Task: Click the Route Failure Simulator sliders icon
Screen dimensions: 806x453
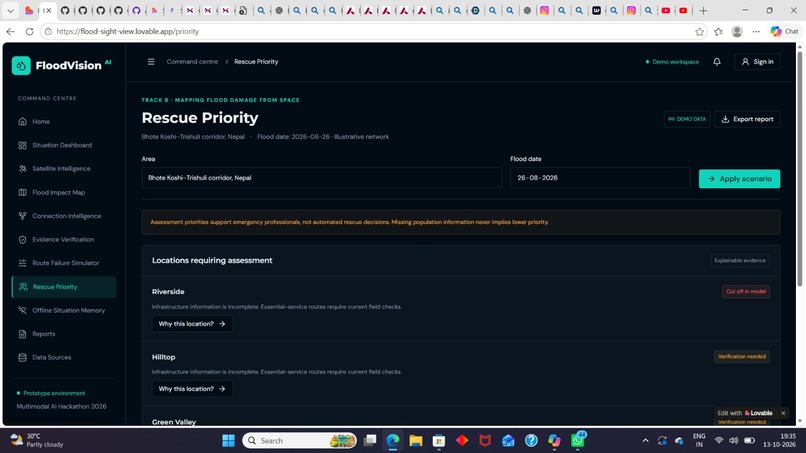Action: [23, 263]
